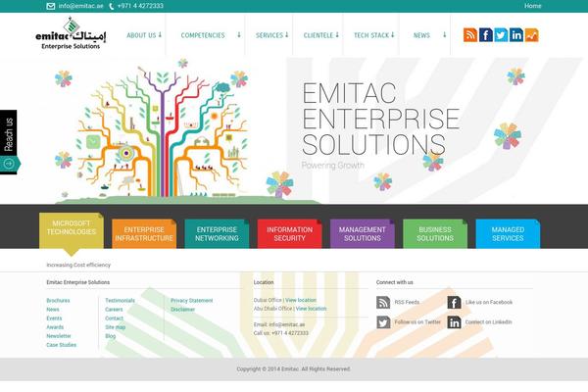Click Like us on Facebook link
The image size is (588, 392).
point(489,303)
